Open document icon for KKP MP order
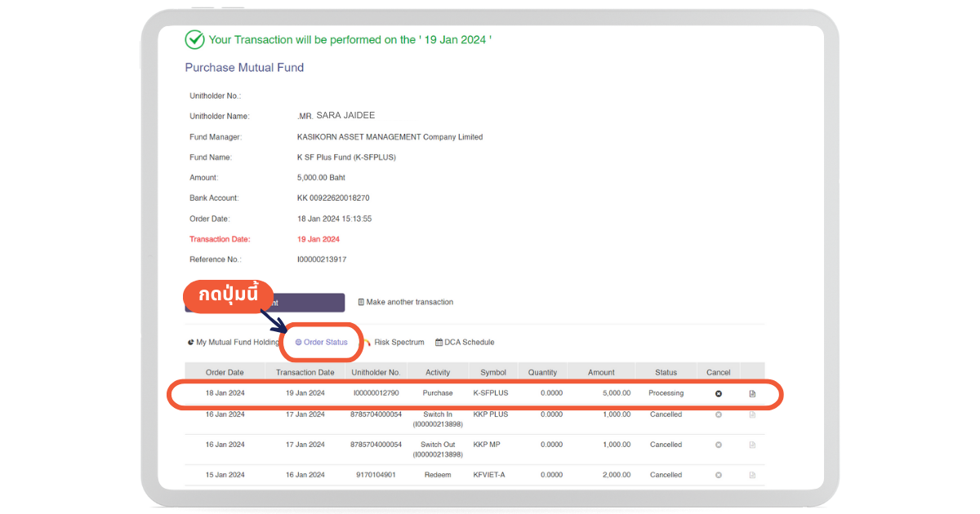The height and width of the screenshot is (514, 980). pyautogui.click(x=752, y=445)
